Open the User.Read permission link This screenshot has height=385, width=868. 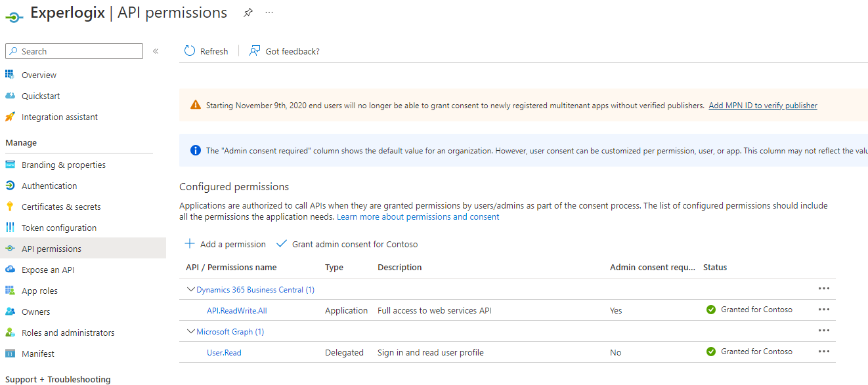pos(224,352)
